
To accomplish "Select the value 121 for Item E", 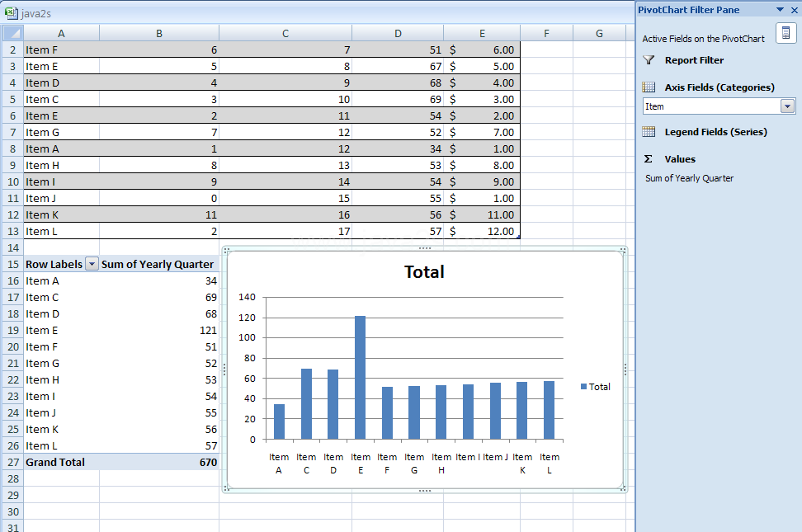I will (x=159, y=330).
